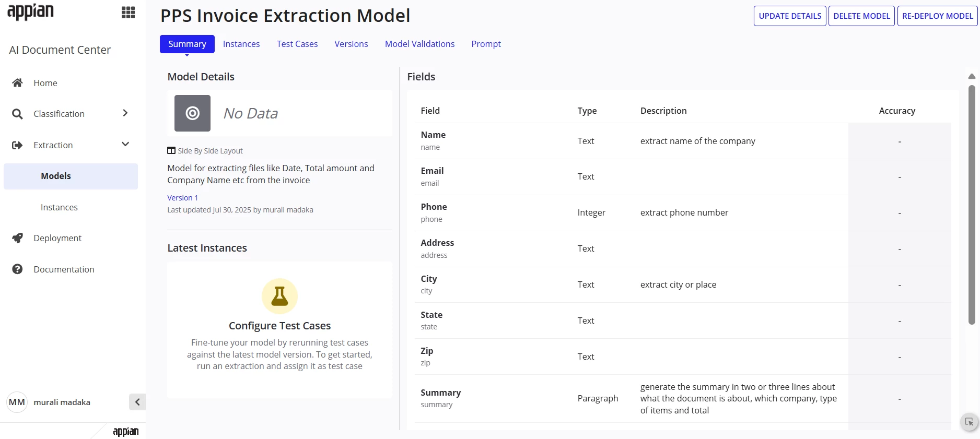The width and height of the screenshot is (980, 439).
Task: Click 'extract city or place' description
Action: [x=678, y=284]
